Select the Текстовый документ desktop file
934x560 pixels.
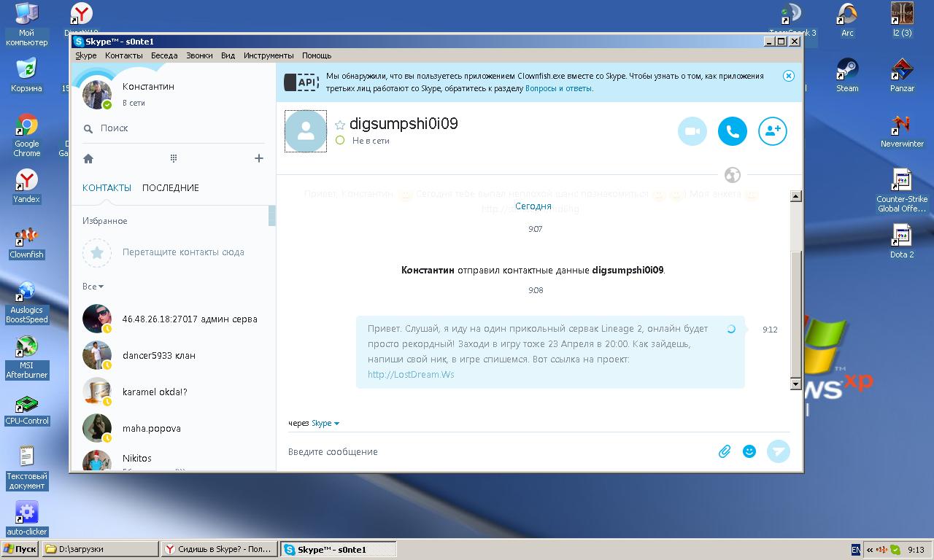pyautogui.click(x=27, y=467)
